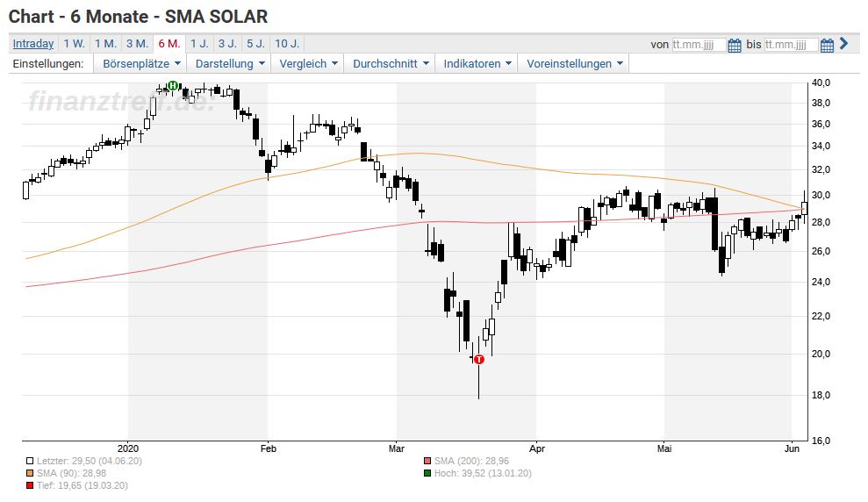Select the 3 J. time range tab
This screenshot has width=868, height=502.
(227, 43)
